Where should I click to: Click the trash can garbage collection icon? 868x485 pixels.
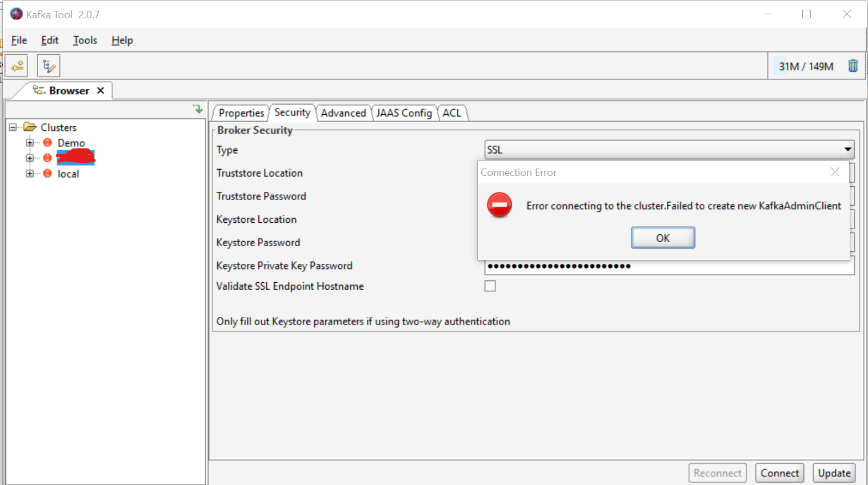coord(853,66)
